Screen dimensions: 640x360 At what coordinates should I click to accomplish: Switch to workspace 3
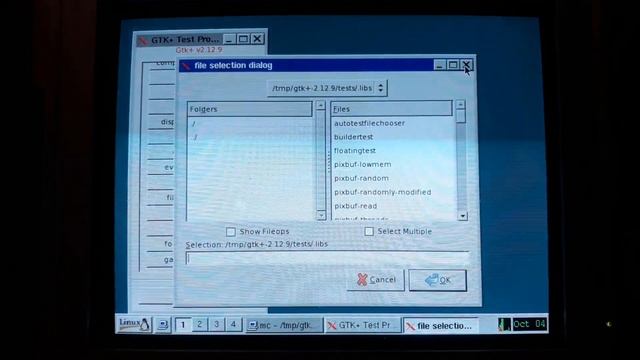click(216, 324)
